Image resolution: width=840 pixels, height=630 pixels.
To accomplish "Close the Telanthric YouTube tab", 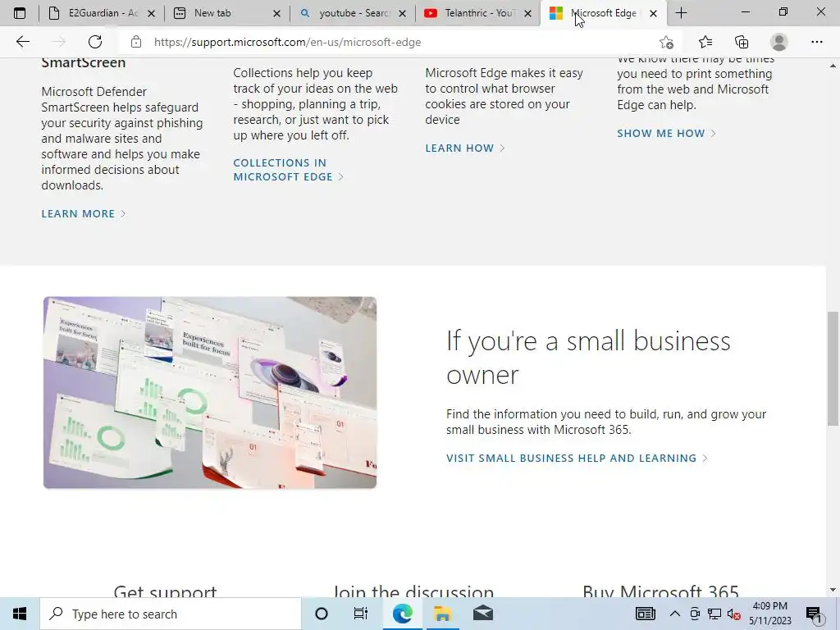I will (x=527, y=13).
